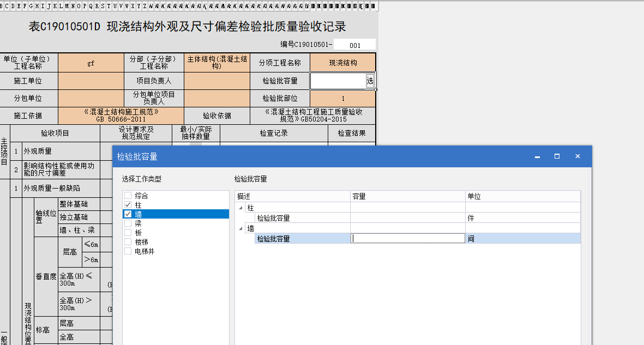Select the 楼梯 checkbox
644x345 pixels.
128,242
